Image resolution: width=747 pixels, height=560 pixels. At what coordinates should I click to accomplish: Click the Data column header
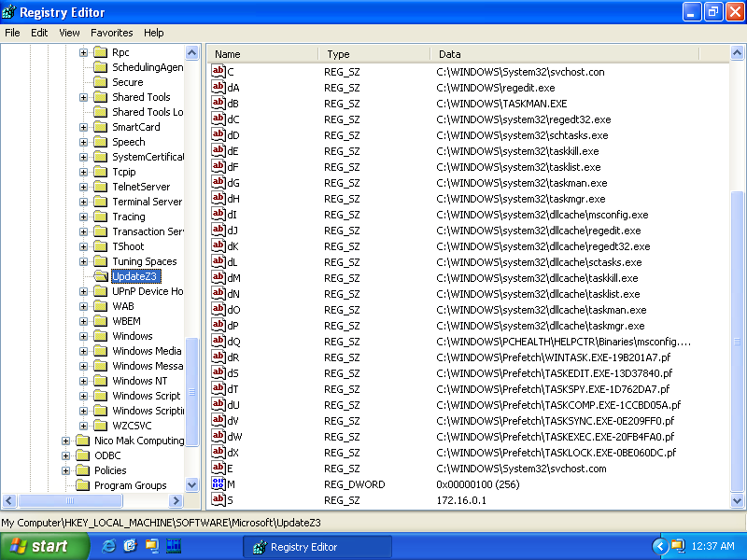click(565, 54)
